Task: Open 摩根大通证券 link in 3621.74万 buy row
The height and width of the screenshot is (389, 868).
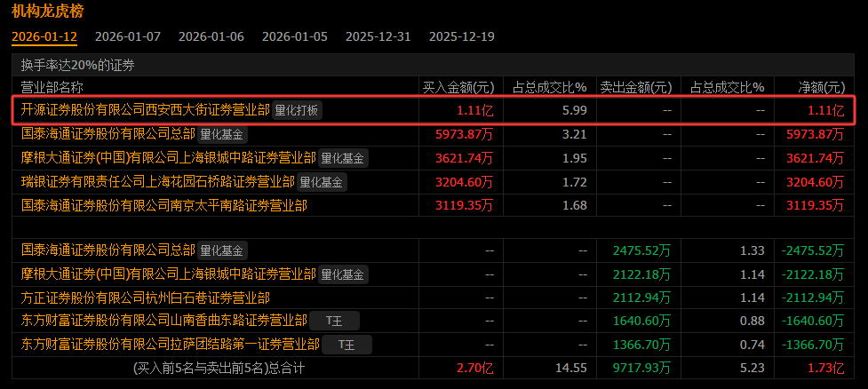Action: pos(168,158)
